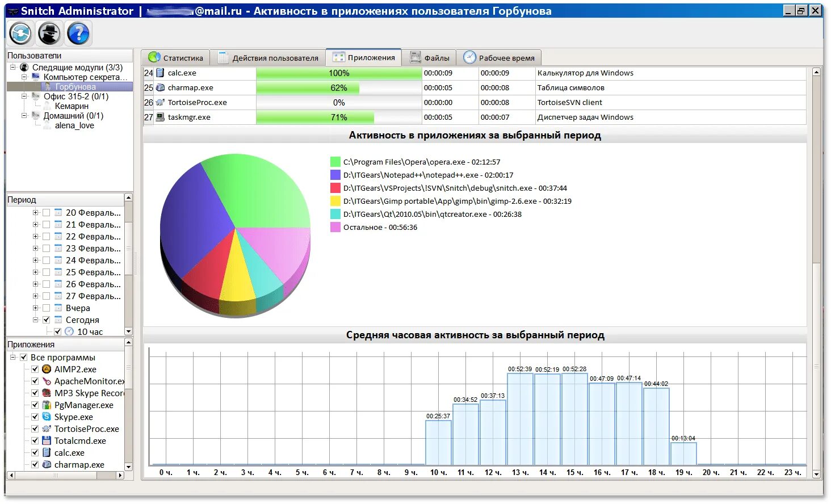Collapse the Офис 315-2 (0/1) node
The height and width of the screenshot is (504, 831).
[x=24, y=96]
